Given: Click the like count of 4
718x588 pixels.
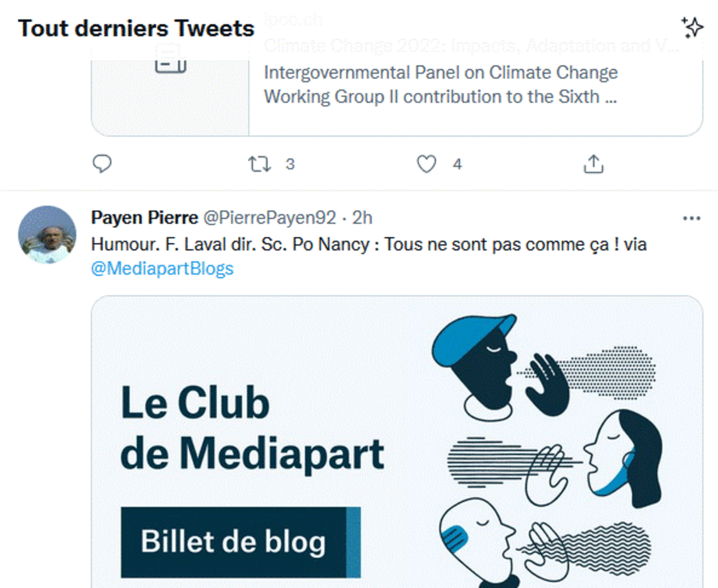Looking at the screenshot, I should click(x=457, y=164).
